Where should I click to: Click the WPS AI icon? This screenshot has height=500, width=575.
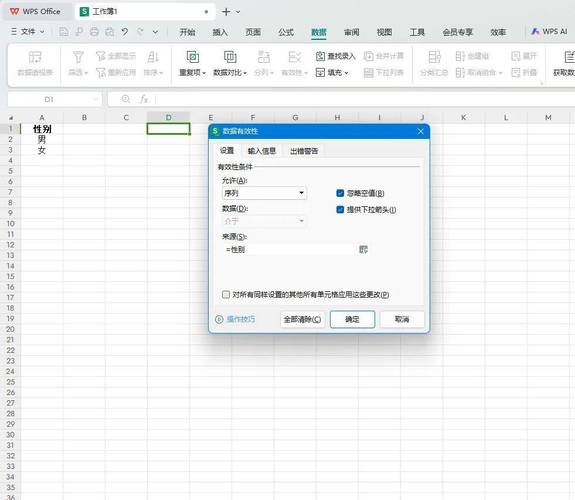point(535,32)
